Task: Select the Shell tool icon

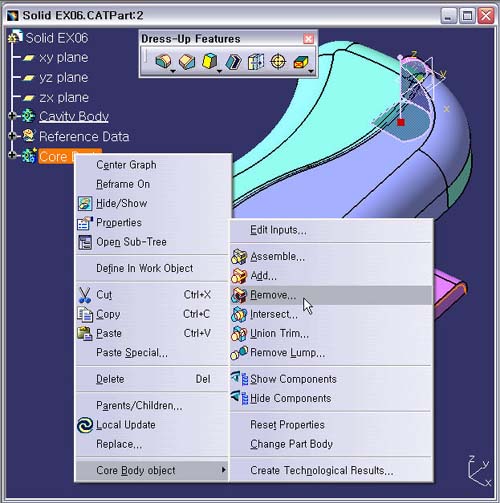Action: point(233,62)
